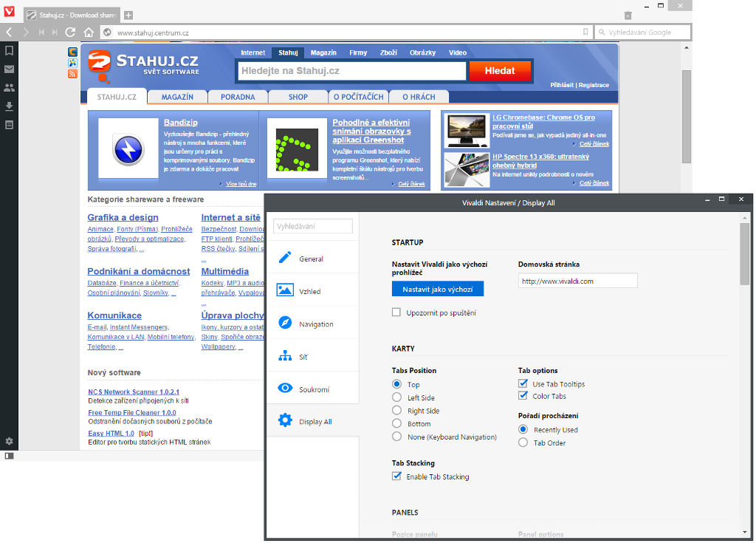This screenshot has width=756, height=543.
Task: Focus the browser address bar
Action: tap(346, 33)
